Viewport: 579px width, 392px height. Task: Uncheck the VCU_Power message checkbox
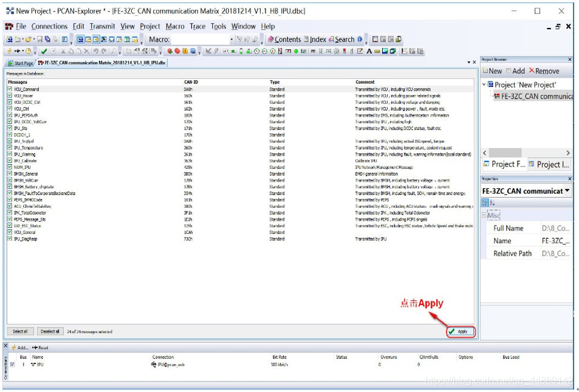(x=10, y=95)
